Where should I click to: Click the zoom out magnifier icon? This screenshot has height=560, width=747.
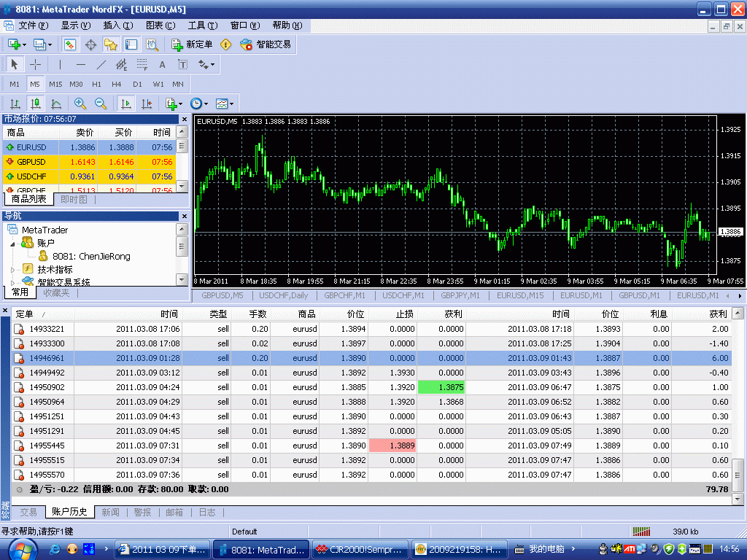click(101, 104)
